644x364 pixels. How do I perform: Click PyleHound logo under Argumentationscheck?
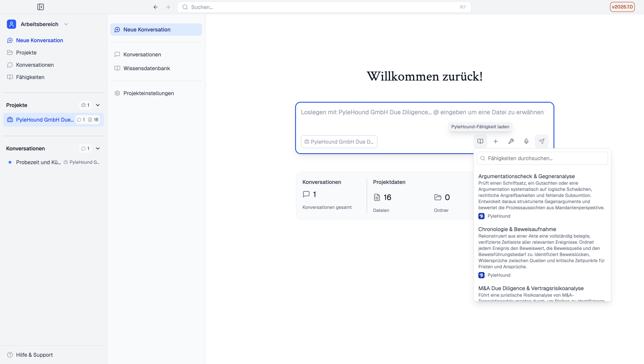click(x=481, y=216)
